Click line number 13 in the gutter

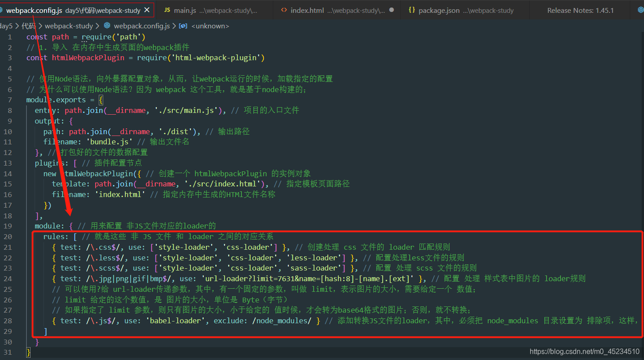point(8,163)
